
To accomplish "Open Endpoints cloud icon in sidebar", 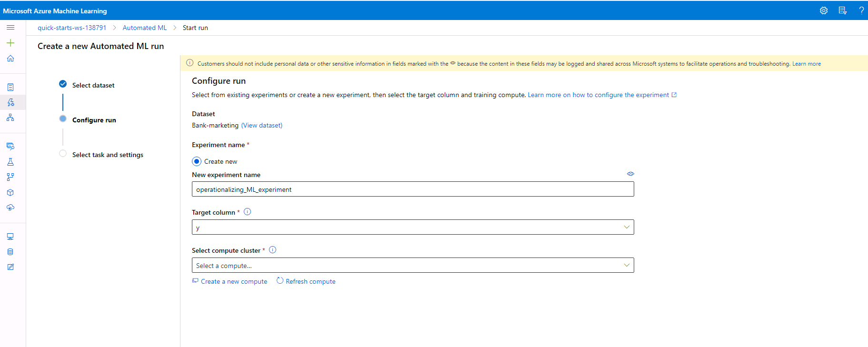I will point(10,208).
